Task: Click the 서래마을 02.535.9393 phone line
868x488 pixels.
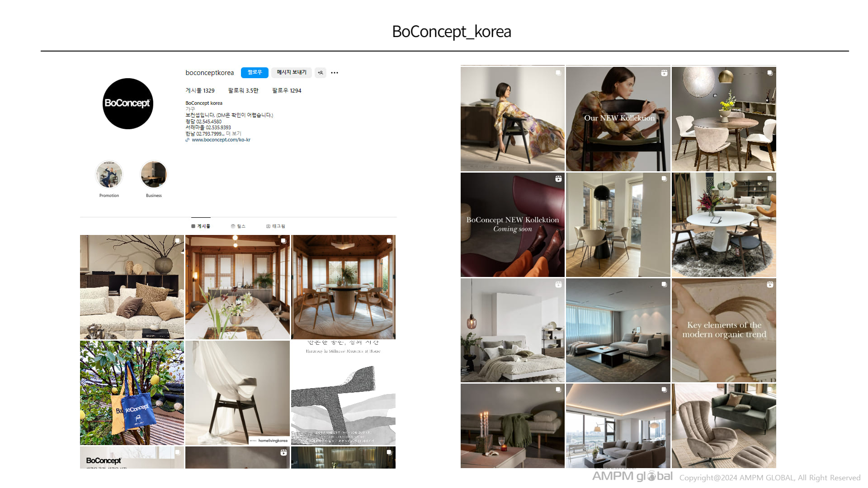Action: pyautogui.click(x=208, y=127)
